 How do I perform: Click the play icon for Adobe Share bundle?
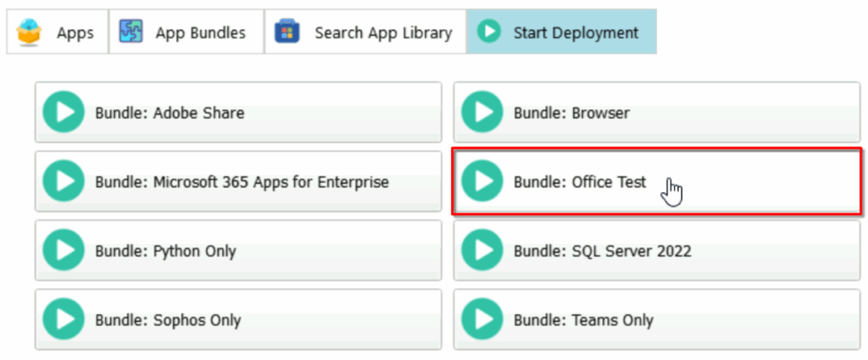click(x=64, y=113)
